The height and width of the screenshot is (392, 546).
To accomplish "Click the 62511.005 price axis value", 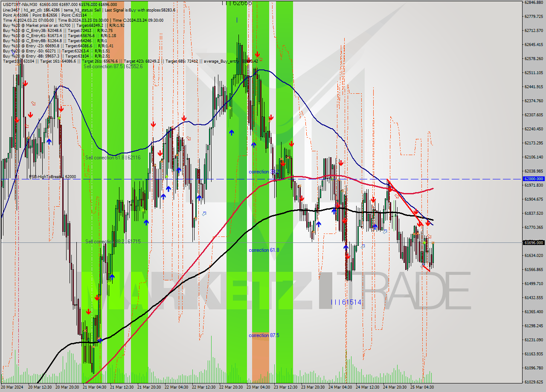I will pyautogui.click(x=534, y=72).
